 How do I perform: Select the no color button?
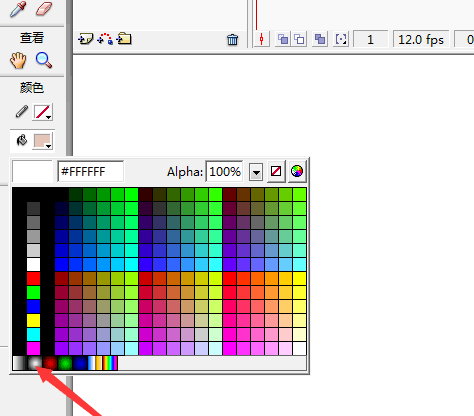pos(276,172)
